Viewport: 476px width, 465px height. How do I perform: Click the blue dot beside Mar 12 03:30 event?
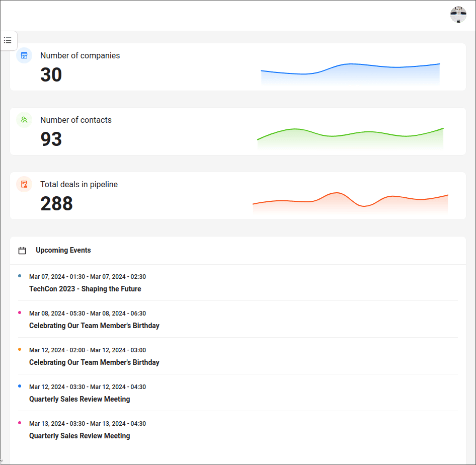[x=20, y=386]
